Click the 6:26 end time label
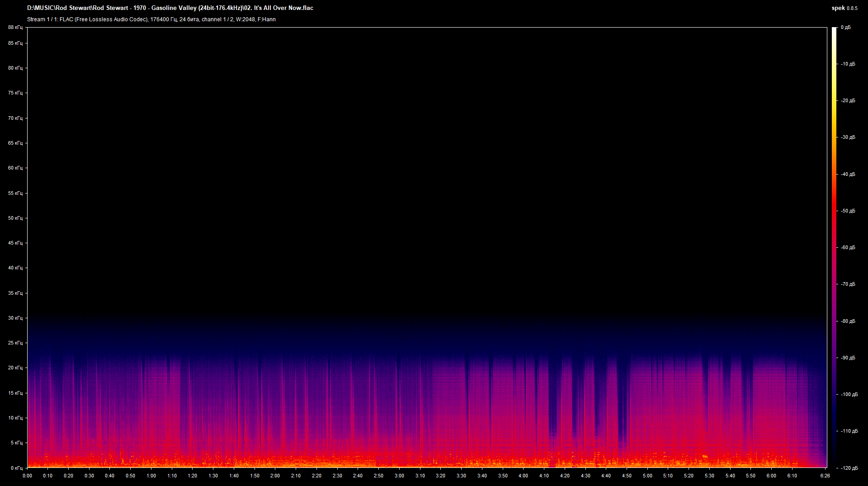The image size is (868, 486). pyautogui.click(x=825, y=476)
